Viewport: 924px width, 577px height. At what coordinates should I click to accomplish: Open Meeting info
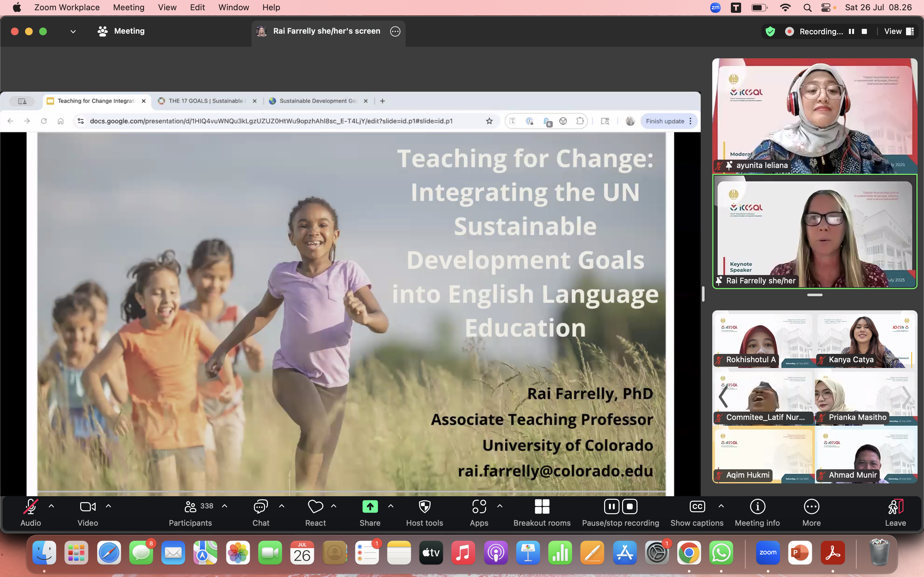tap(757, 507)
